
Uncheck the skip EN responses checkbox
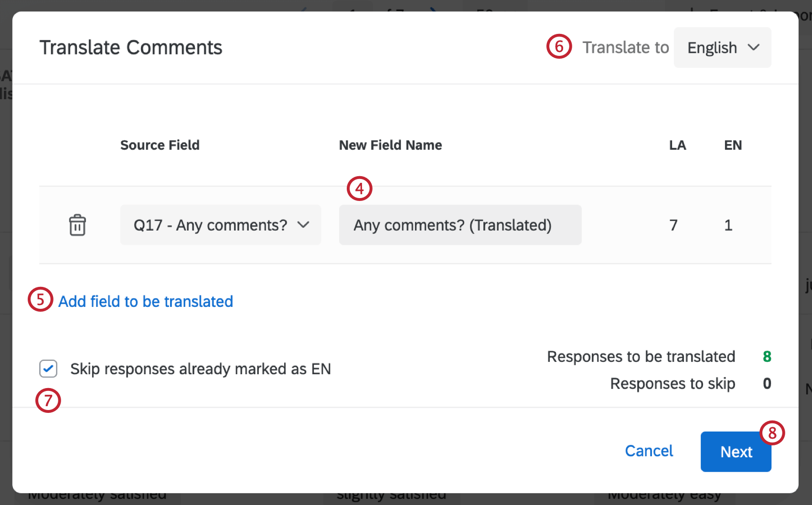pyautogui.click(x=48, y=369)
